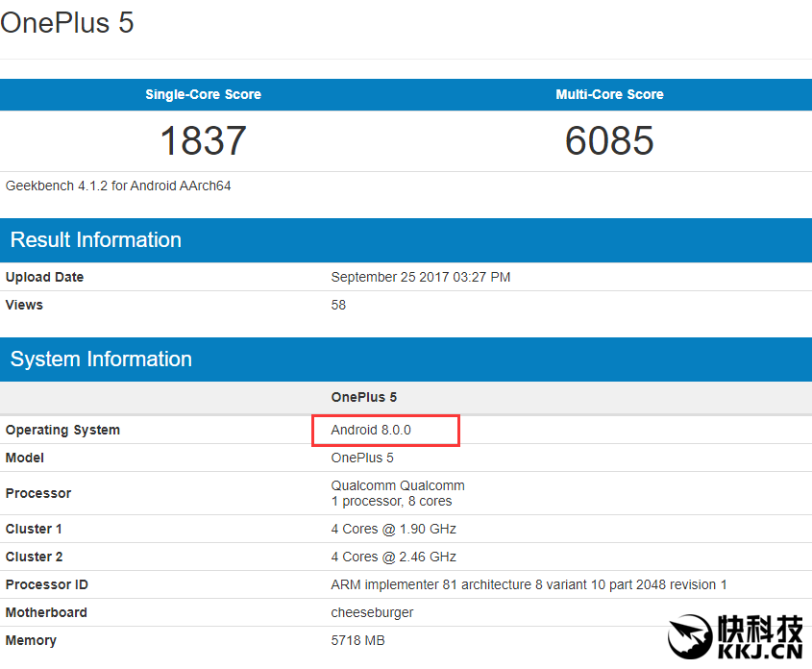Select the Cluster 2 label
This screenshot has width=812, height=669.
point(35,557)
